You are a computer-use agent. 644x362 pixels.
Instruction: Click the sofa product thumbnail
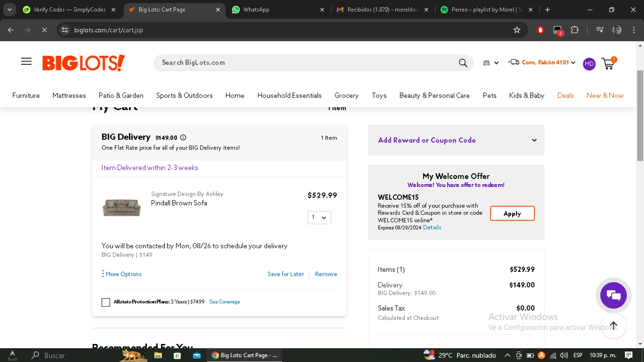click(122, 207)
